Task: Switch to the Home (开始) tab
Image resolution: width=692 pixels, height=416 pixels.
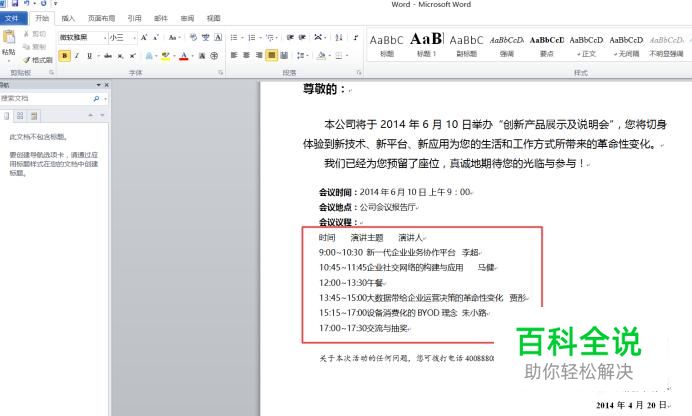Action: (x=42, y=18)
